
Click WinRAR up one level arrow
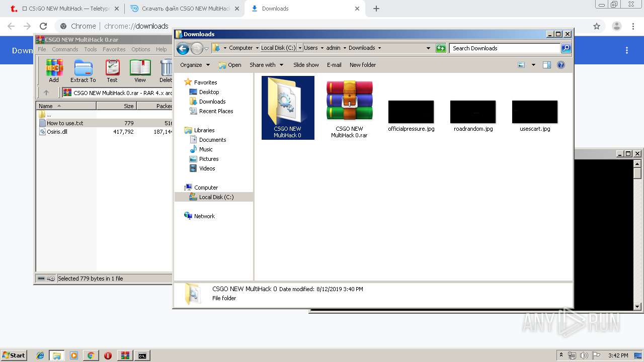pyautogui.click(x=46, y=93)
